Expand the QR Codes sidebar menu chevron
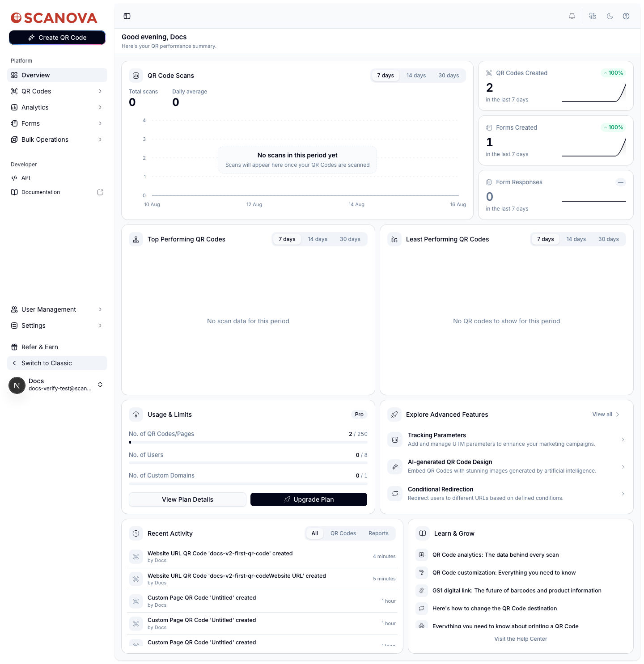The height and width of the screenshot is (664, 644). click(x=100, y=91)
